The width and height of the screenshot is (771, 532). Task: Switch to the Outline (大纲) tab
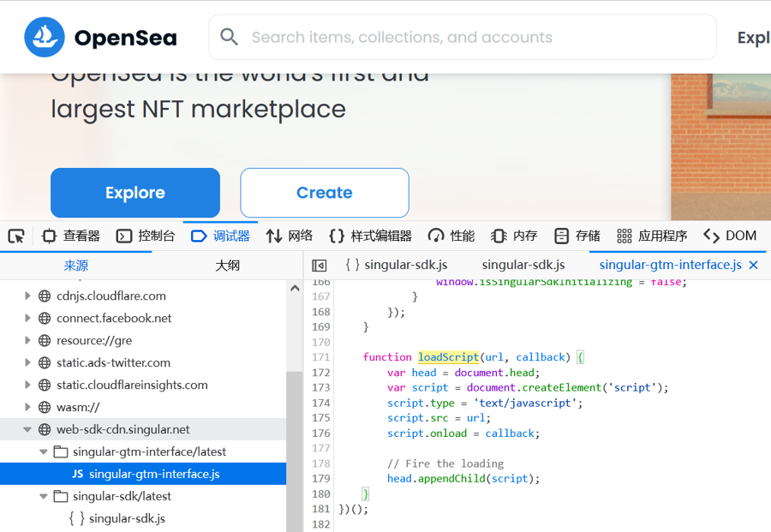point(227,266)
